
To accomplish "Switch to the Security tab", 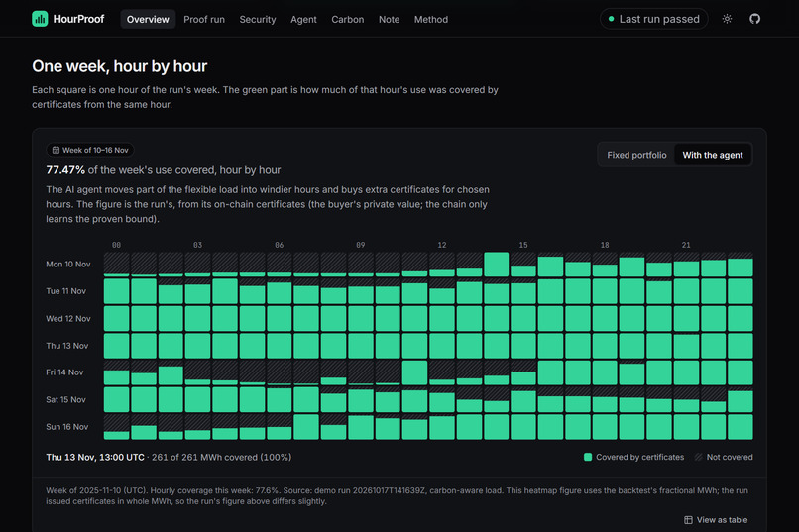I will (x=258, y=20).
